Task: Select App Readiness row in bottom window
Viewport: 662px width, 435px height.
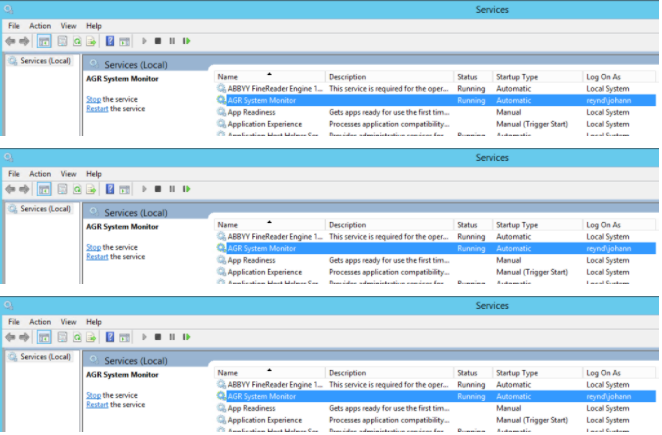Action: point(435,408)
